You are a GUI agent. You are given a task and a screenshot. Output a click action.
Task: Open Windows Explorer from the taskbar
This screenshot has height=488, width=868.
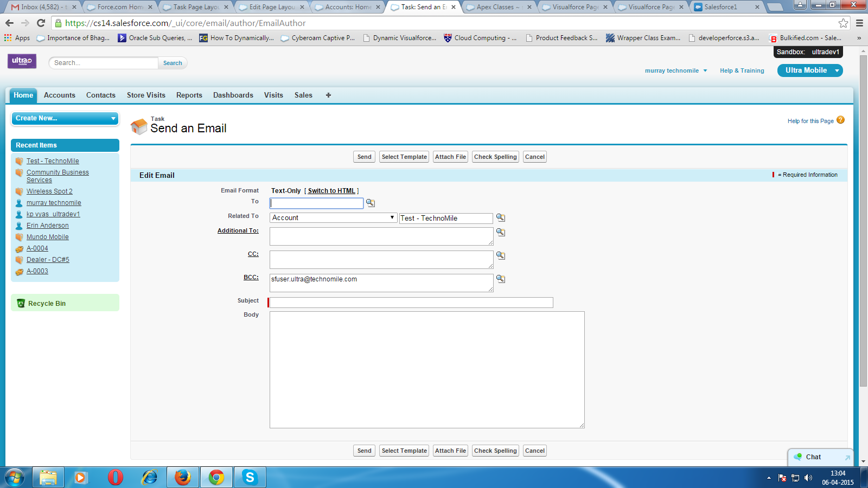[48, 477]
